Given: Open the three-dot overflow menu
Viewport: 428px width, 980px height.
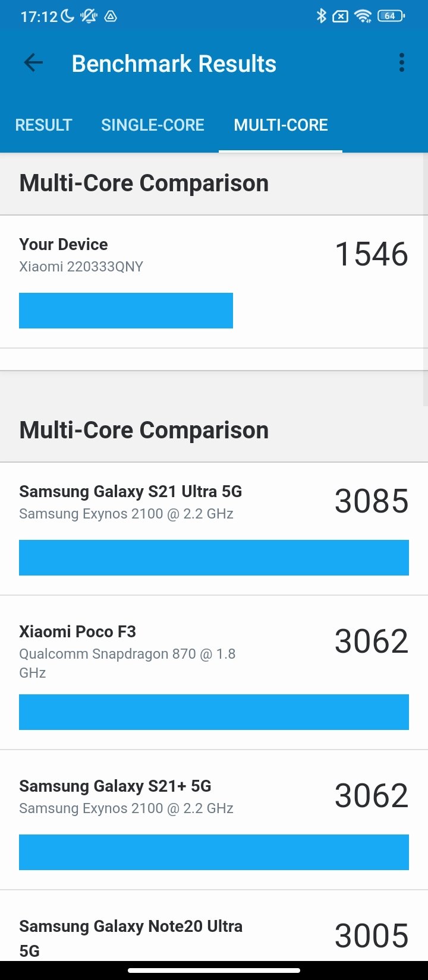Looking at the screenshot, I should pos(402,63).
